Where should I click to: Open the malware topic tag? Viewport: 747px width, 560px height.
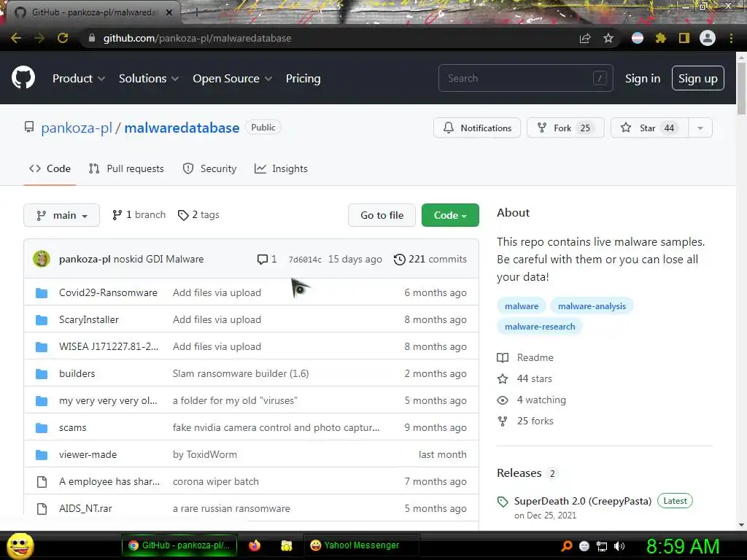[x=521, y=306]
